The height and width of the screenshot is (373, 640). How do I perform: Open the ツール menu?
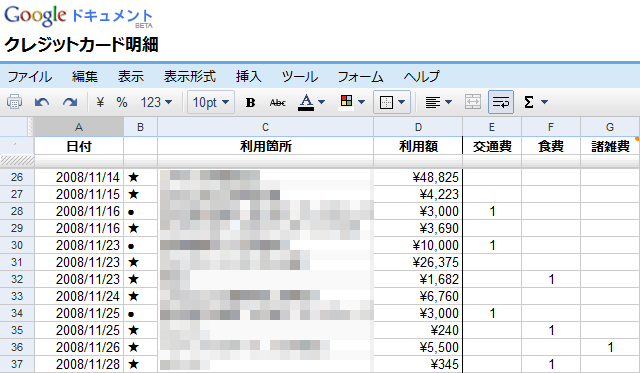300,76
